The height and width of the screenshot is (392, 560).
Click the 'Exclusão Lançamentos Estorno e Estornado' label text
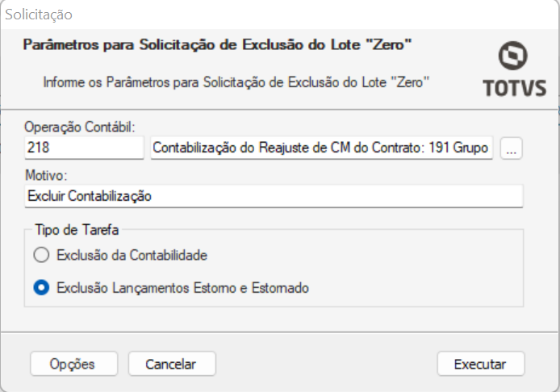pos(182,288)
